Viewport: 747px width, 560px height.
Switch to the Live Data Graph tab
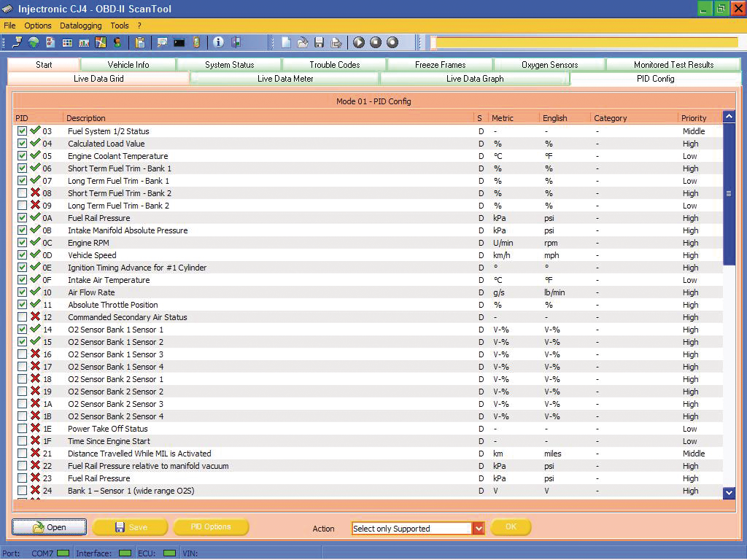point(475,78)
